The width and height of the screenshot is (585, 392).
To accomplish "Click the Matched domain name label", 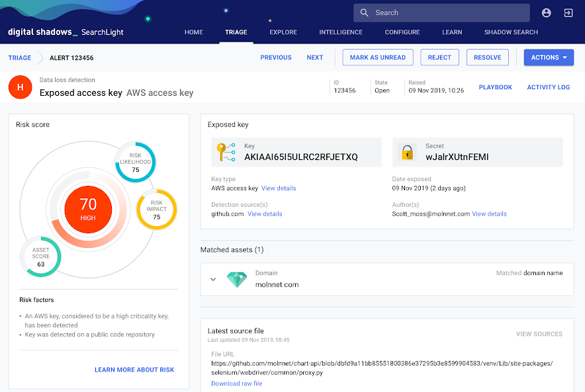I will 529,273.
